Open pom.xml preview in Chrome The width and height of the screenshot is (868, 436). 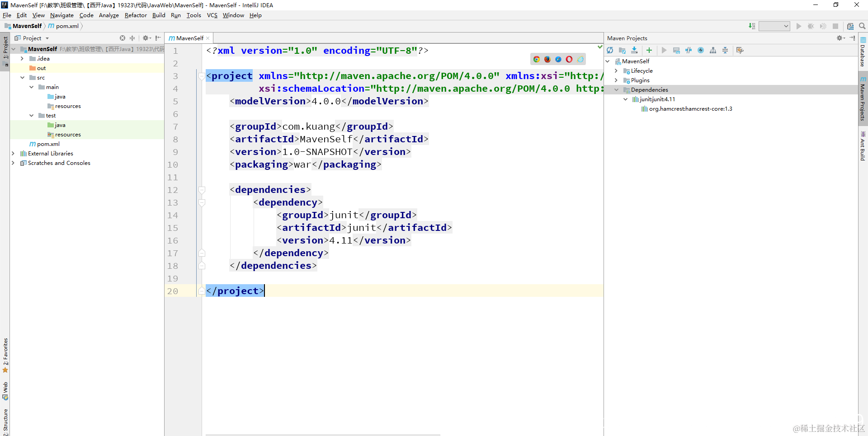point(537,59)
